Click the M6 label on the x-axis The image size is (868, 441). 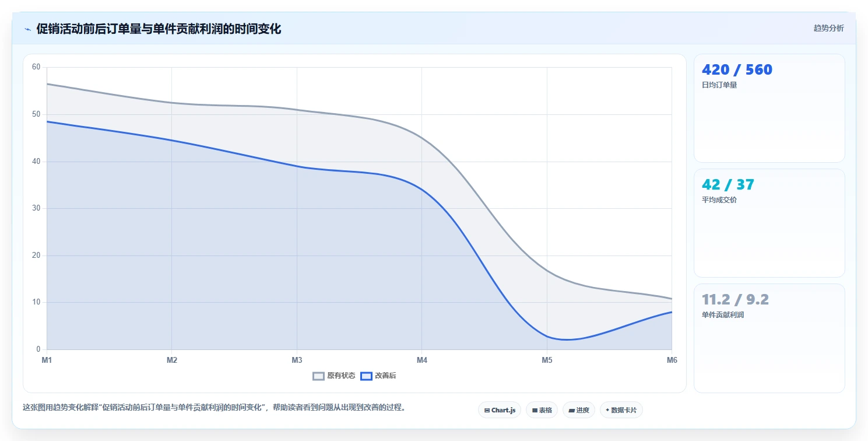[x=672, y=360]
